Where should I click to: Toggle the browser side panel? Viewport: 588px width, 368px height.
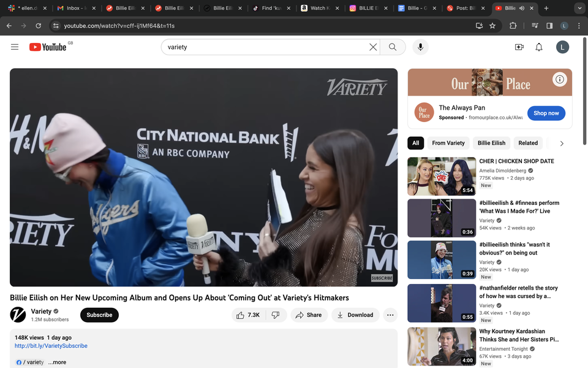pyautogui.click(x=549, y=26)
